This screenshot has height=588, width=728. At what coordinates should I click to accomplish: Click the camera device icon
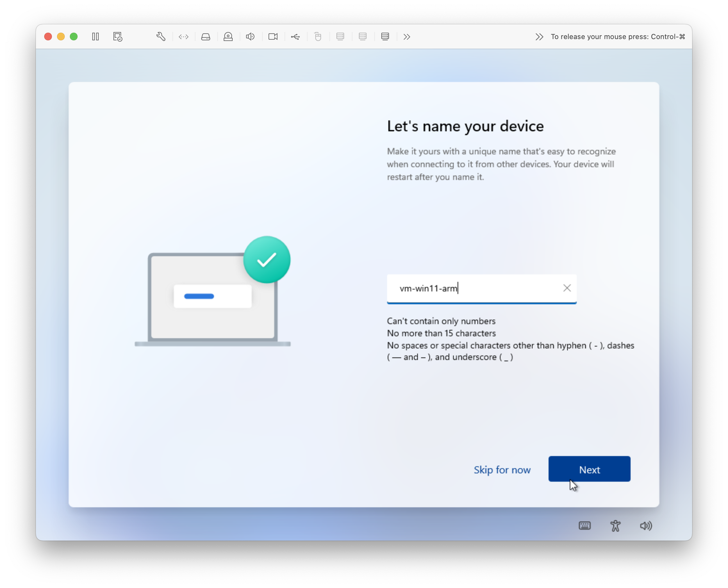tap(273, 37)
